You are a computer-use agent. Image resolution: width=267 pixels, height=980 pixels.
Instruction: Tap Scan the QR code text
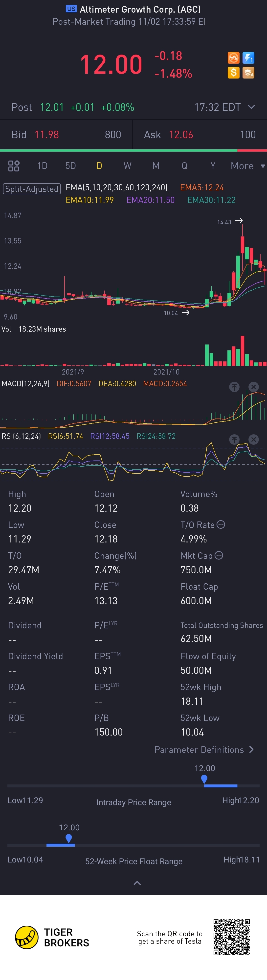coord(170,937)
